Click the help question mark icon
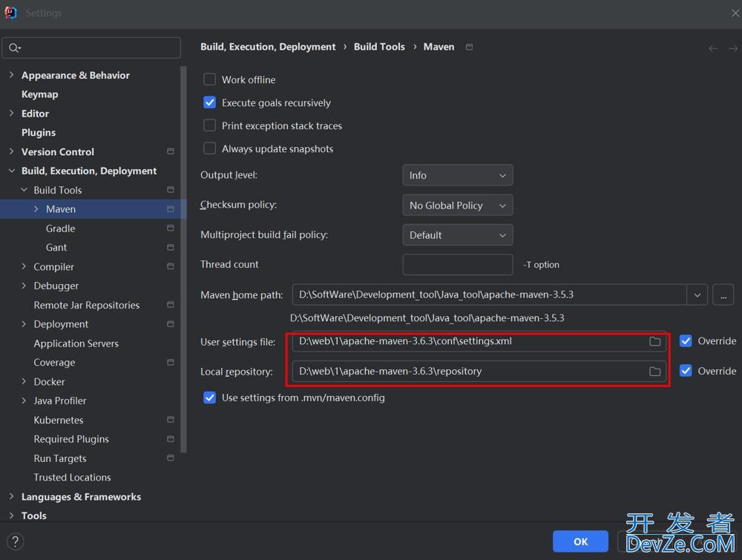 [14, 541]
